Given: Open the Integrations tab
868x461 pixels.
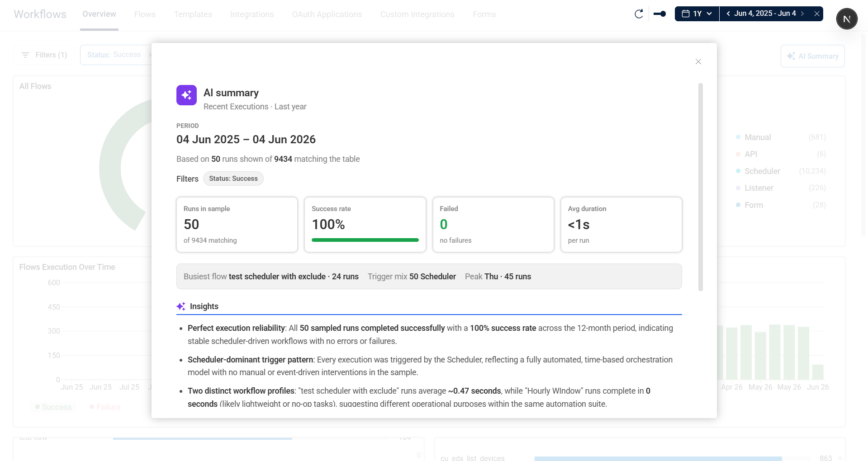Looking at the screenshot, I should 252,14.
